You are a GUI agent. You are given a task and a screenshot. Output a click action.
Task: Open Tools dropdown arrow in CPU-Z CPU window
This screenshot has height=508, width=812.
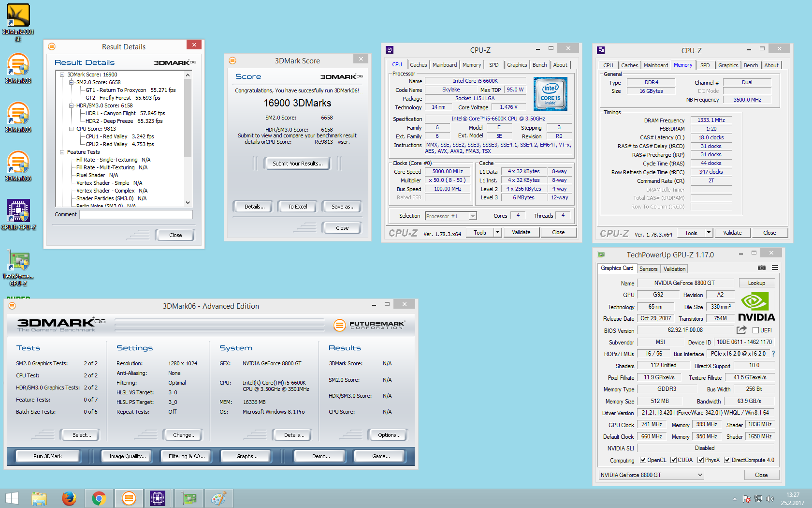point(497,232)
